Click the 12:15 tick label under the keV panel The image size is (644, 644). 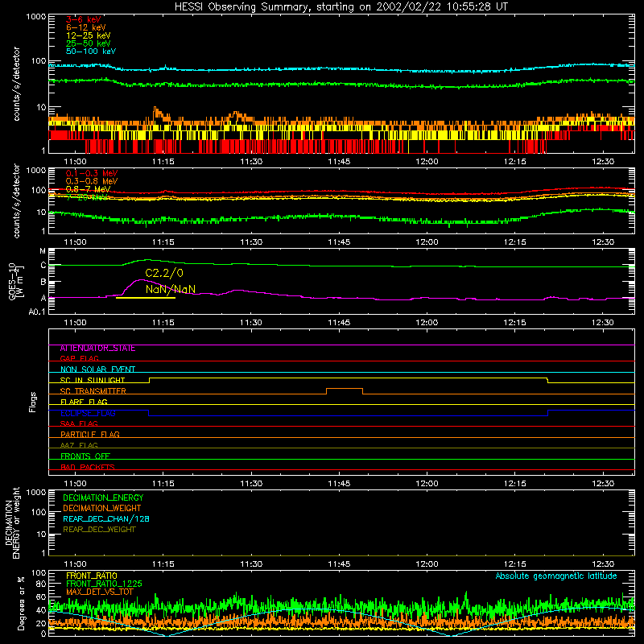514,162
